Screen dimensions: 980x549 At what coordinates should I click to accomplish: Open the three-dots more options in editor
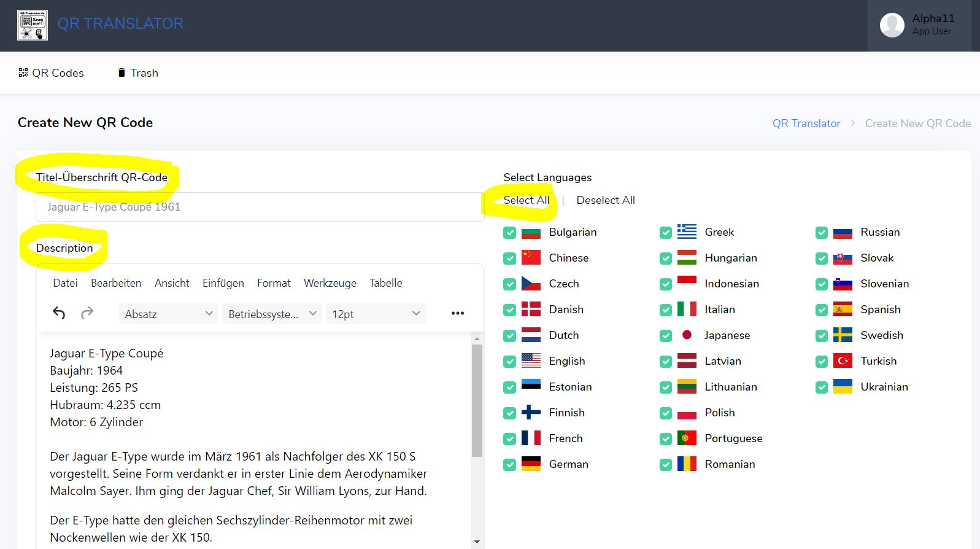(x=458, y=313)
